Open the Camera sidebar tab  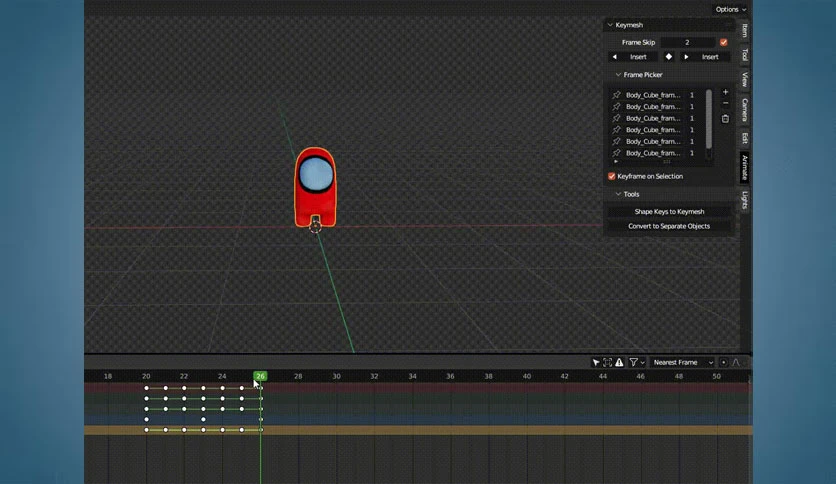745,110
